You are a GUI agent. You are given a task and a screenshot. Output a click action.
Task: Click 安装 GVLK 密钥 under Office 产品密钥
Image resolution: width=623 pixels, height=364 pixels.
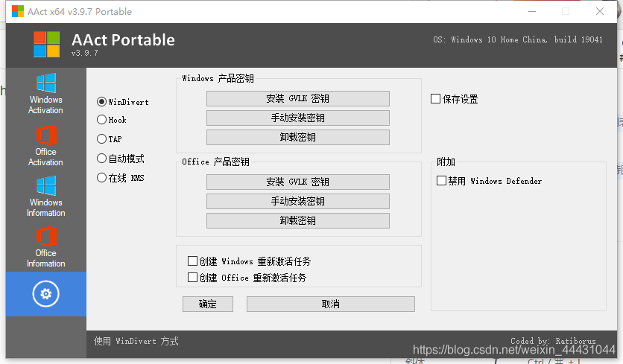[297, 182]
